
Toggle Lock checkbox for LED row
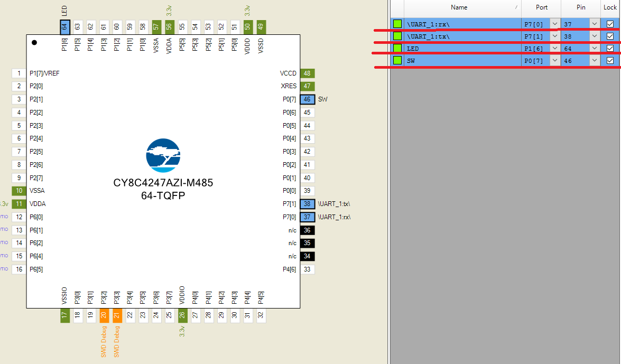point(610,48)
